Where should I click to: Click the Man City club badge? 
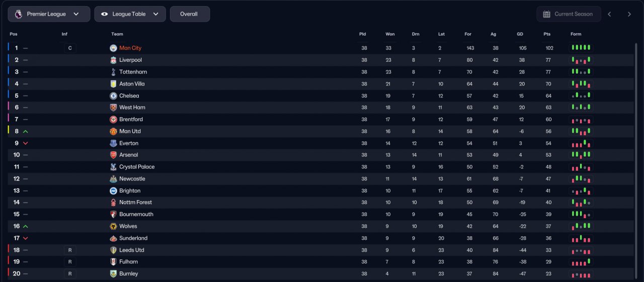click(x=113, y=48)
